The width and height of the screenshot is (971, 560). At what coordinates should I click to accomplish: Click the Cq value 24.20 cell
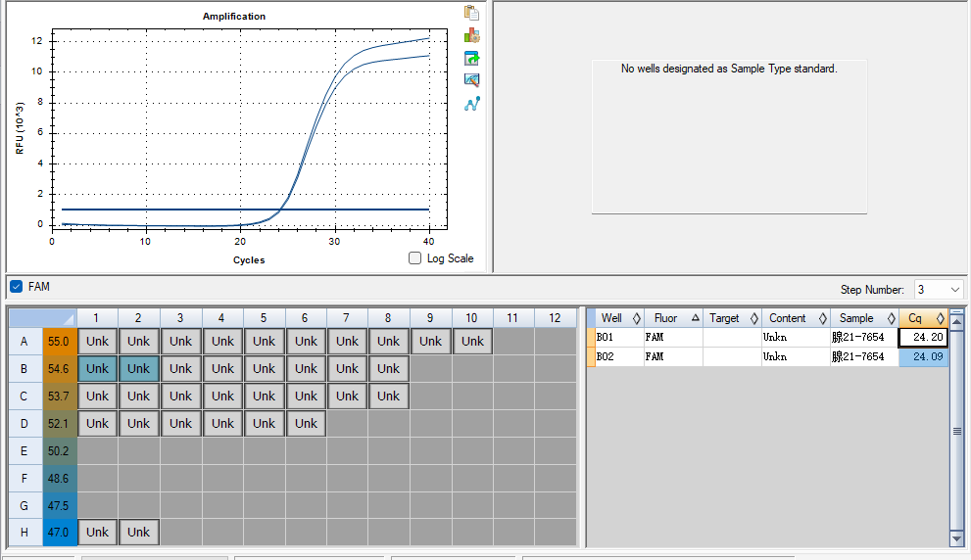click(923, 337)
